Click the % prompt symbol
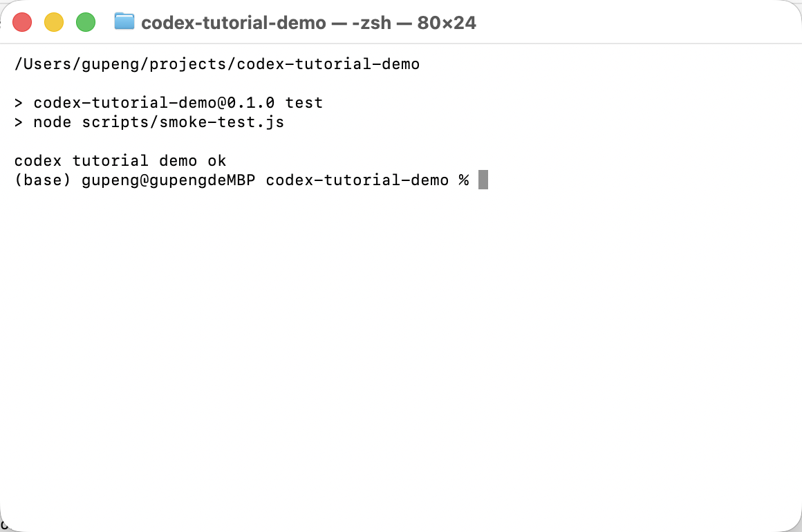The image size is (802, 532). point(463,180)
